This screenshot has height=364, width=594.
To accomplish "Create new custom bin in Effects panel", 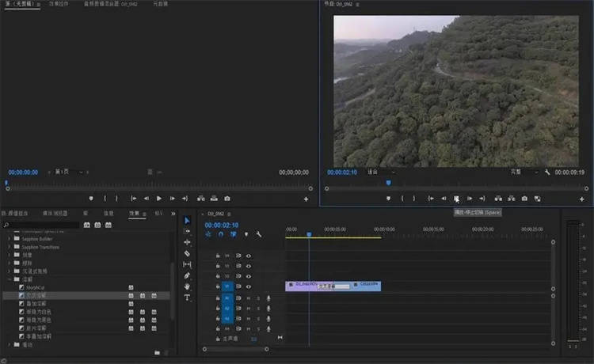I will pos(158,353).
